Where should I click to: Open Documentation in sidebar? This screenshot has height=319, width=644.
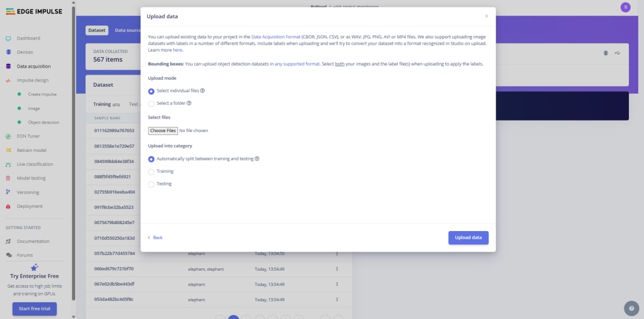point(33,242)
